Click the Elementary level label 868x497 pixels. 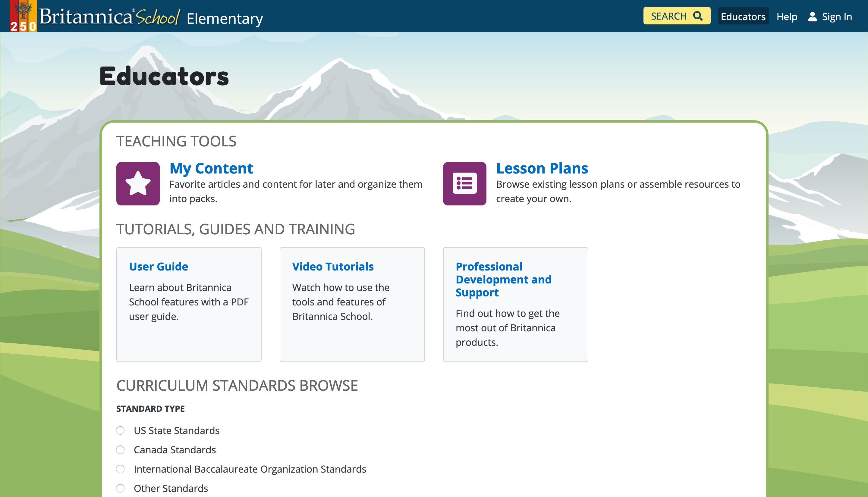pos(225,18)
